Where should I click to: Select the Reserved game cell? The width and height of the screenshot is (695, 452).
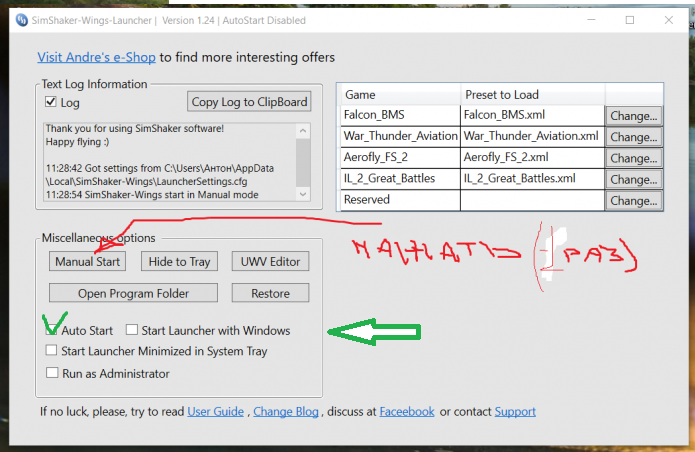[400, 200]
